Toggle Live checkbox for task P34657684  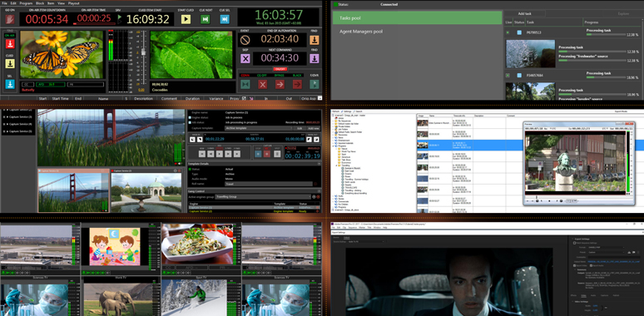tap(508, 76)
